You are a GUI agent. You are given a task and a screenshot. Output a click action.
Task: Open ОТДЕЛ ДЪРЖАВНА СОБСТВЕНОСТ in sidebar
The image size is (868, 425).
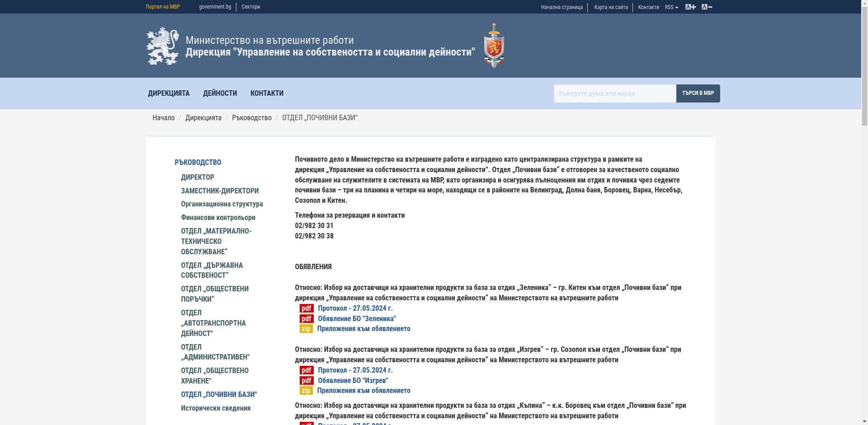[x=212, y=271]
